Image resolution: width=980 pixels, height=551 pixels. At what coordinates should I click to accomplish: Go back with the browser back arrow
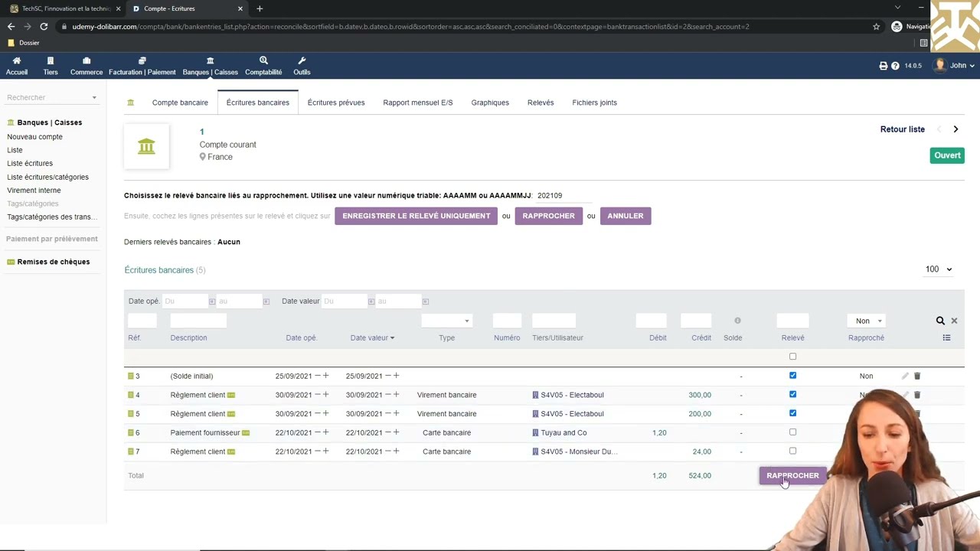[x=11, y=26]
